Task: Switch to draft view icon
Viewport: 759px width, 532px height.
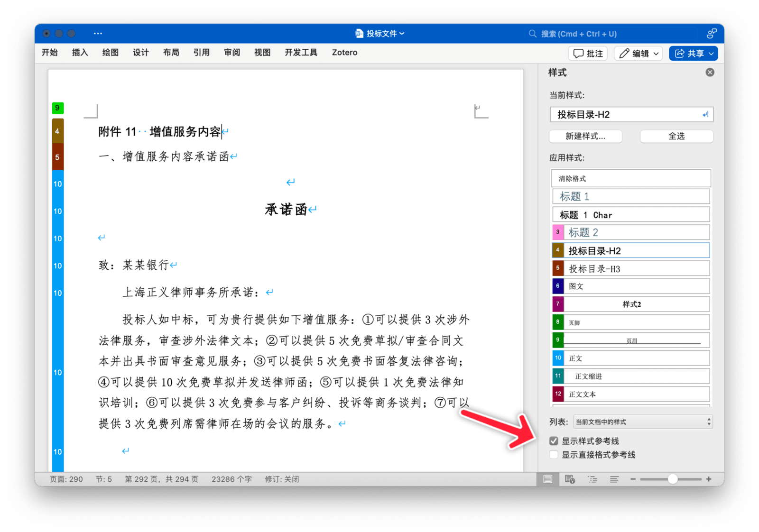Action: tap(614, 479)
